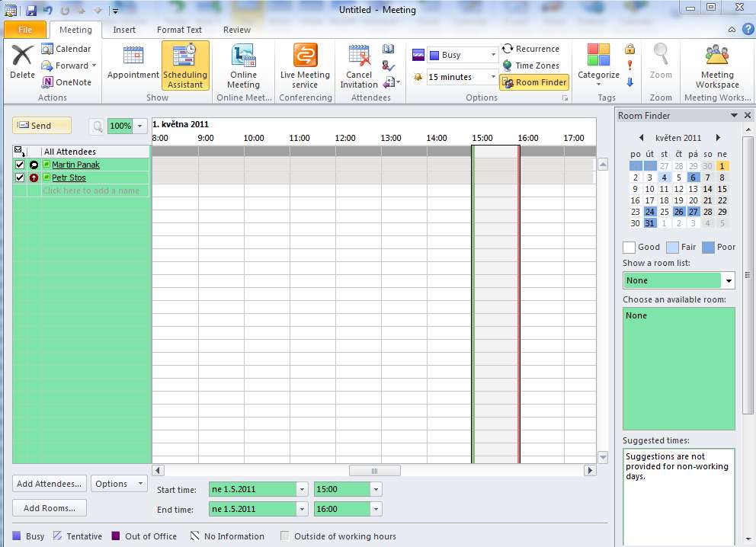Show Time Zones
This screenshot has width=756, height=547.
pyautogui.click(x=530, y=66)
